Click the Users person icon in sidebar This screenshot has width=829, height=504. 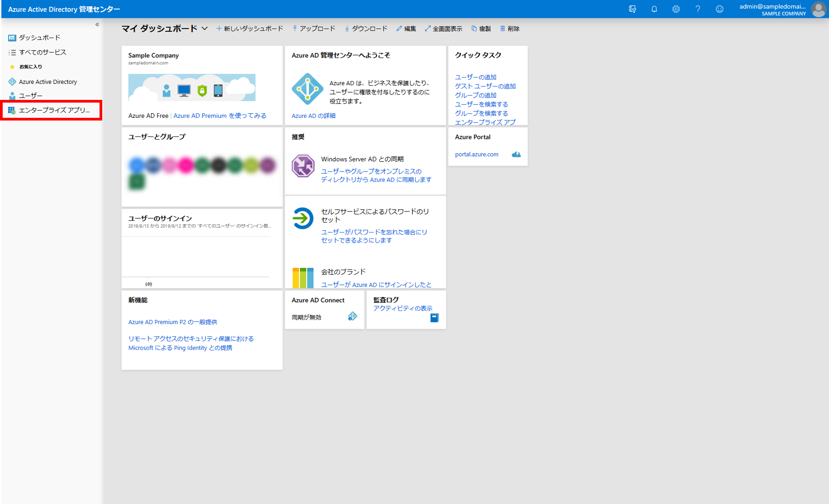pyautogui.click(x=12, y=96)
